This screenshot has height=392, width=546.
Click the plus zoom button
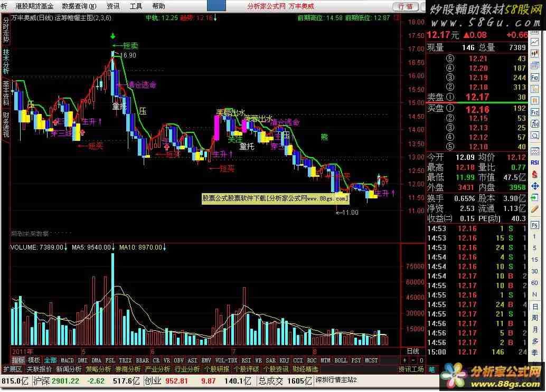point(404,360)
